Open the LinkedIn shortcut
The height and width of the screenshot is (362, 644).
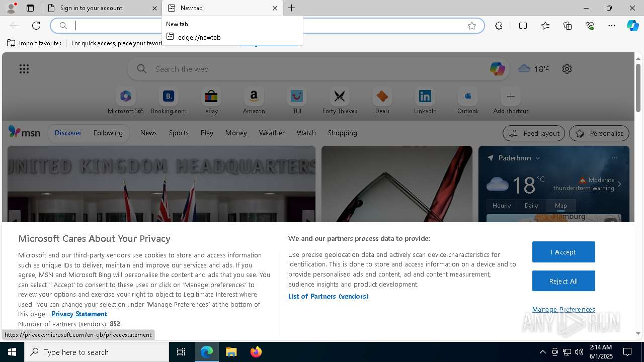tap(425, 101)
